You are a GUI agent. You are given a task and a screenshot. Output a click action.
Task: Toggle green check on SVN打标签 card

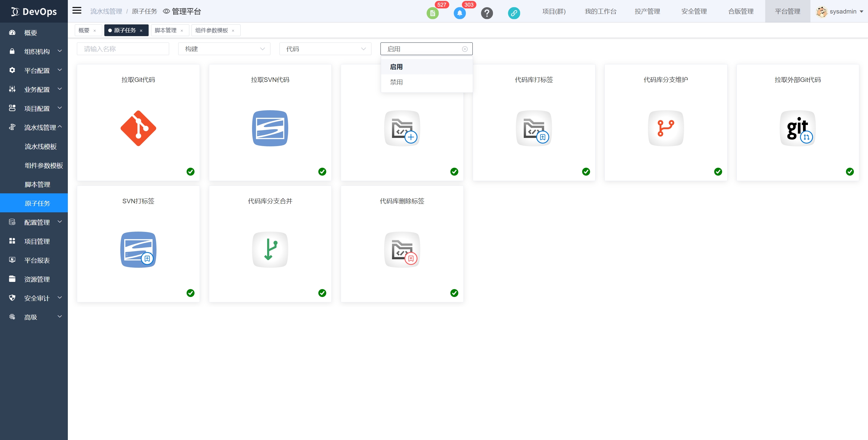coord(190,293)
